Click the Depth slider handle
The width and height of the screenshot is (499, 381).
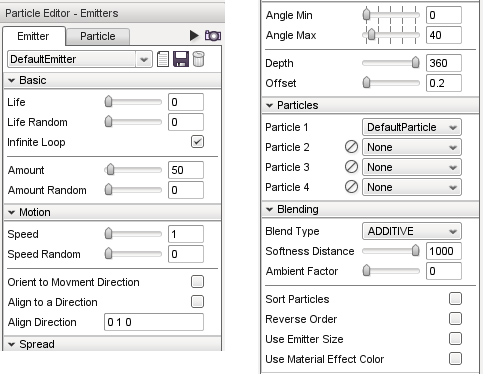(415, 63)
